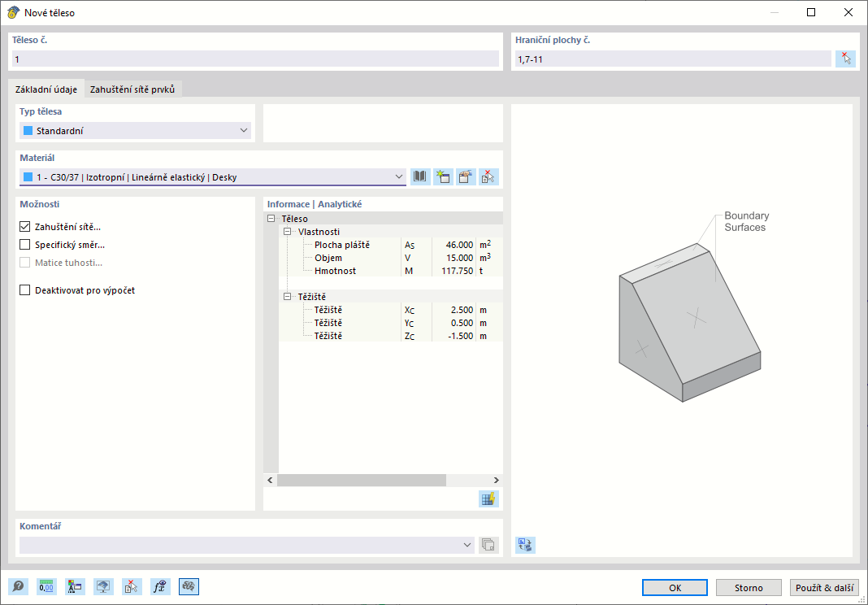The width and height of the screenshot is (868, 605).
Task: Edit selected material with hand icon
Action: pos(466,177)
